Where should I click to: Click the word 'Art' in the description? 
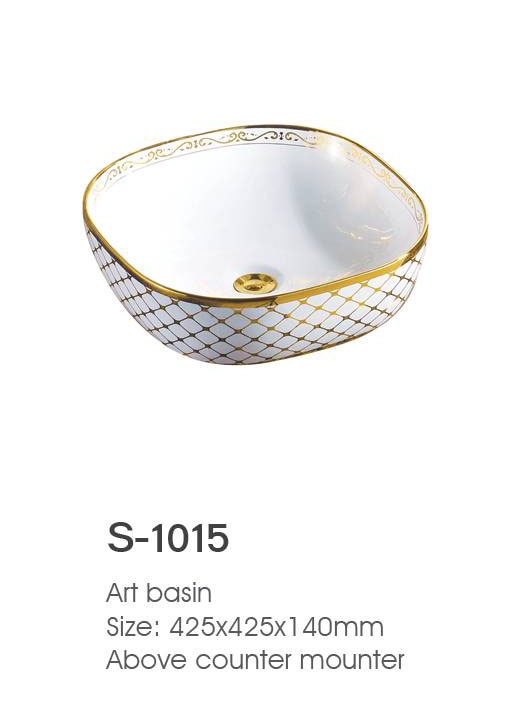click(x=122, y=593)
